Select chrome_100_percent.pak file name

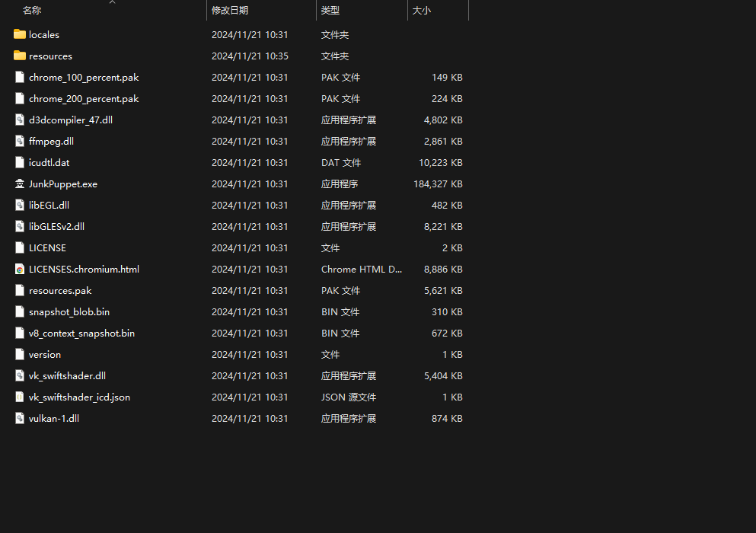point(84,77)
